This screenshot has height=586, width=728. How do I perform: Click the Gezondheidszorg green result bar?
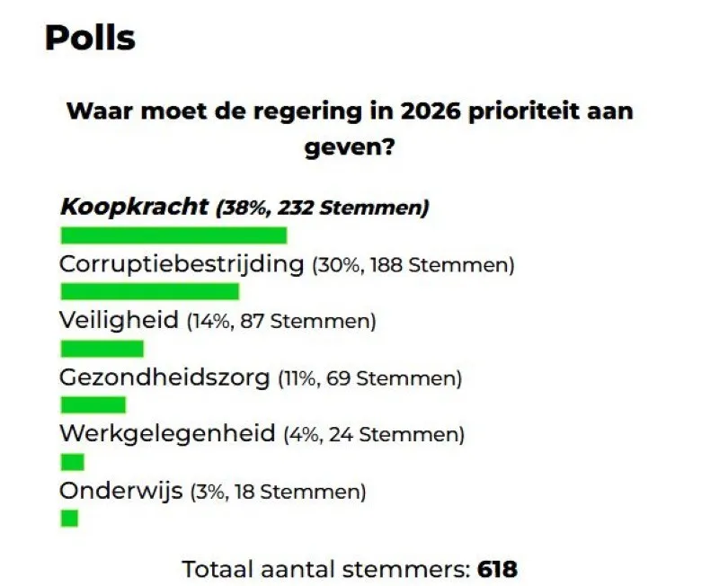coord(93,404)
